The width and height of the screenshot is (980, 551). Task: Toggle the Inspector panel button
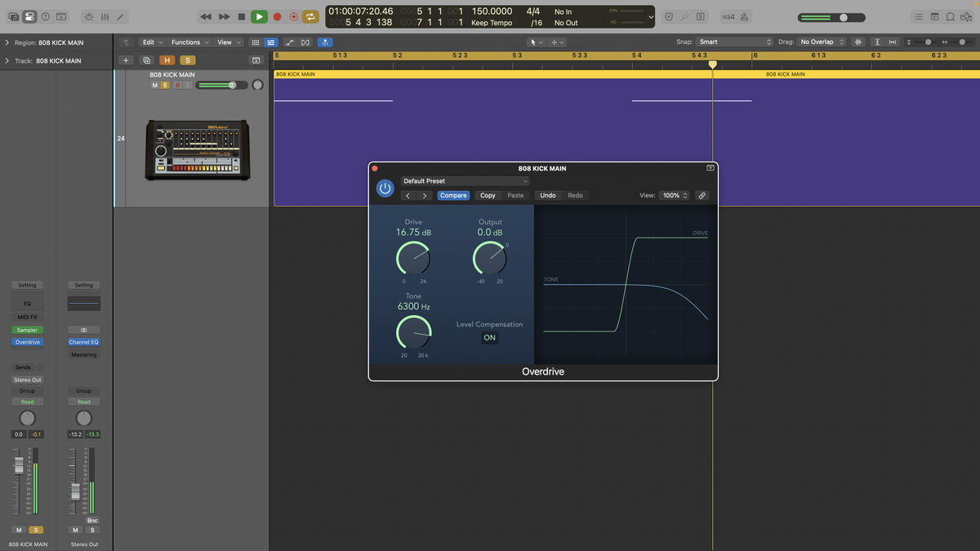click(29, 16)
